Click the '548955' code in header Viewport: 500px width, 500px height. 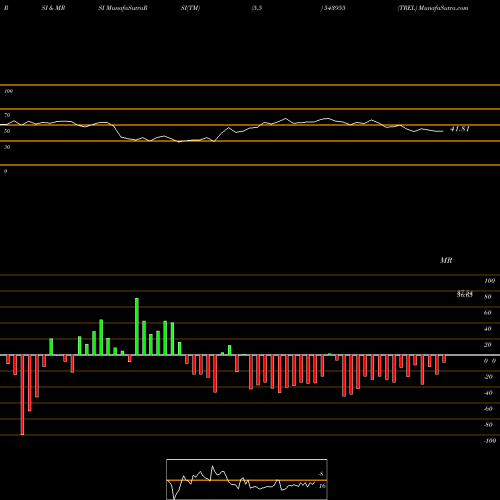tap(334, 8)
